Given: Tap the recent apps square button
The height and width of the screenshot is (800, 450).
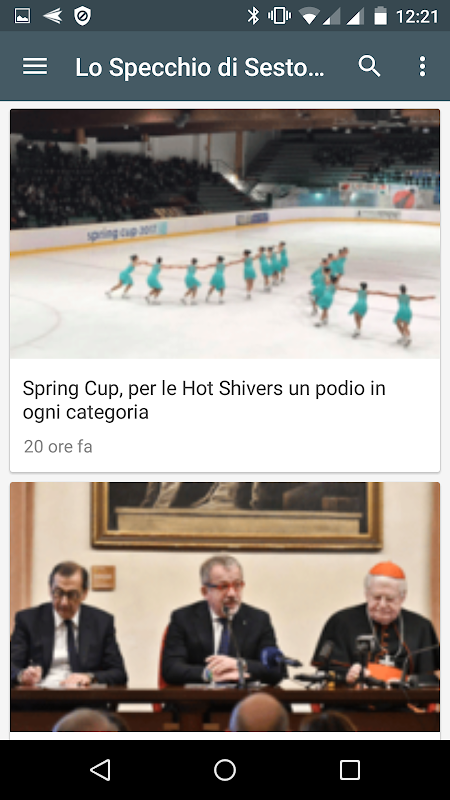Looking at the screenshot, I should [350, 770].
